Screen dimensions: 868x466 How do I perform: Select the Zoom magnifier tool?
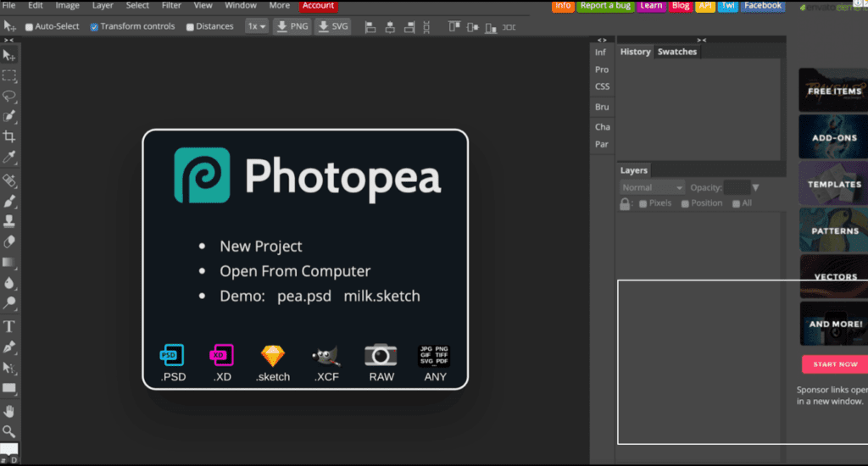click(x=8, y=431)
